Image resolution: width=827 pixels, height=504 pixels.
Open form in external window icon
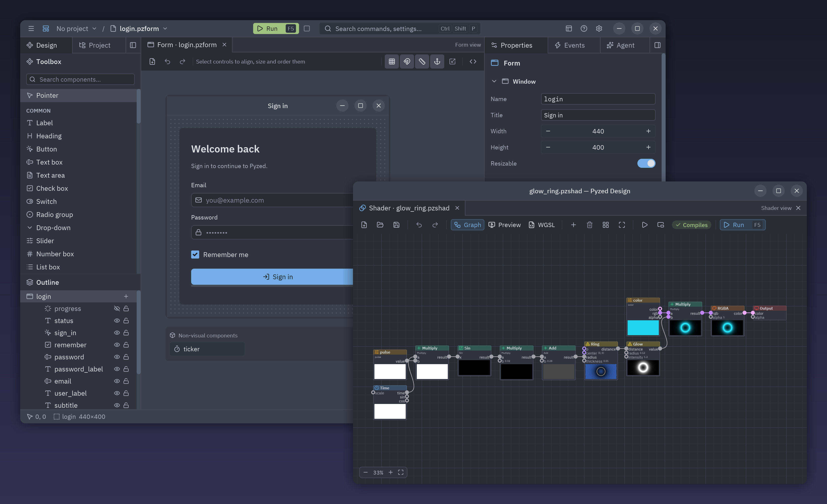click(x=452, y=61)
